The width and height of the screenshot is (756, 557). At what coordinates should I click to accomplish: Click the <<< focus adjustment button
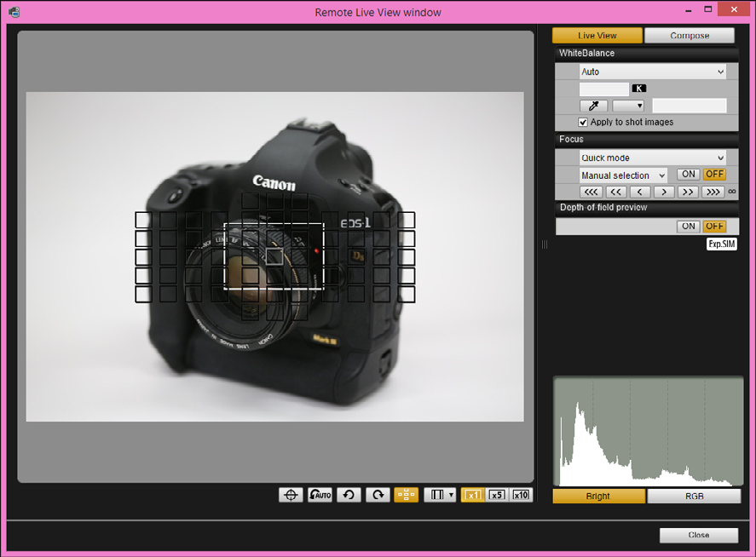pos(592,192)
